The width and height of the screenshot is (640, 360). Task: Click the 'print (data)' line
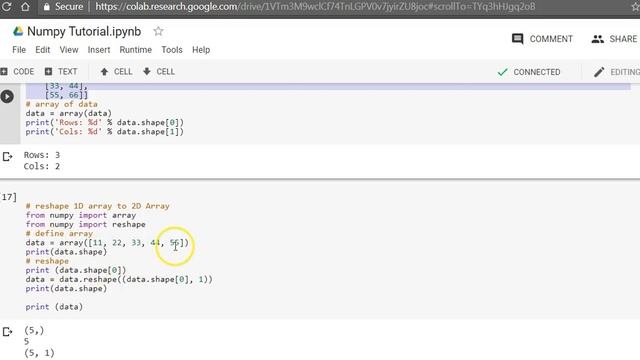tap(54, 307)
